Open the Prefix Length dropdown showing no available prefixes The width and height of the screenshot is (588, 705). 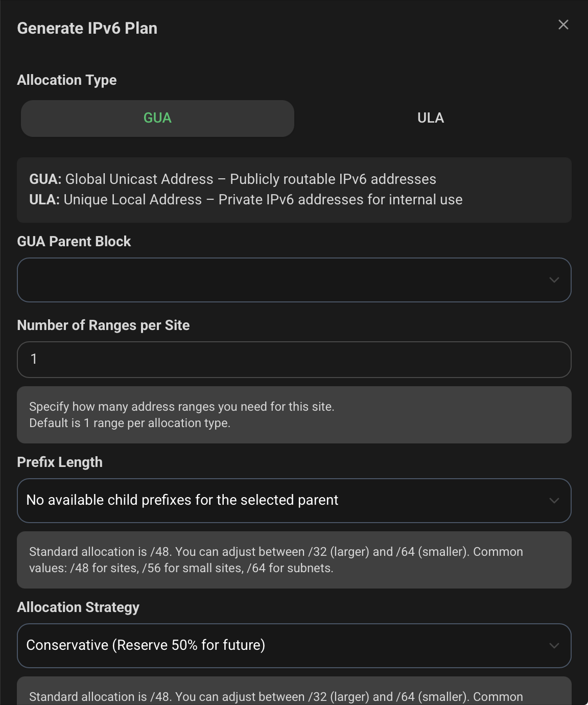point(294,501)
